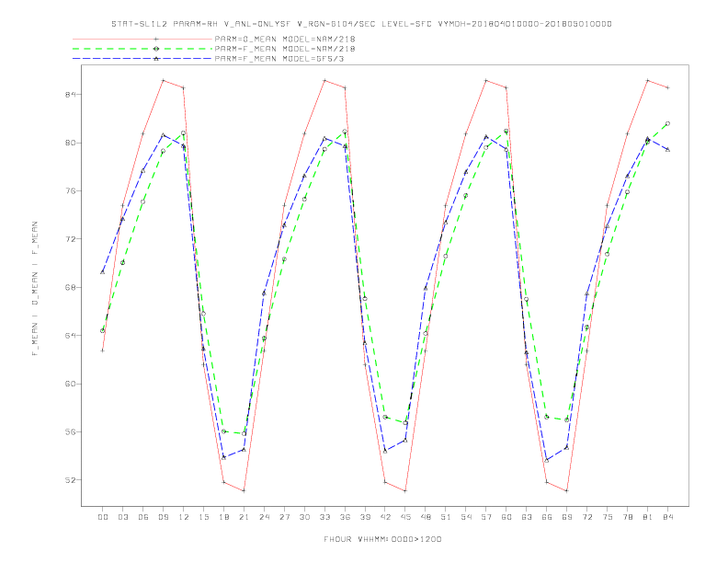Click x-axis tick label 48

coord(426,517)
